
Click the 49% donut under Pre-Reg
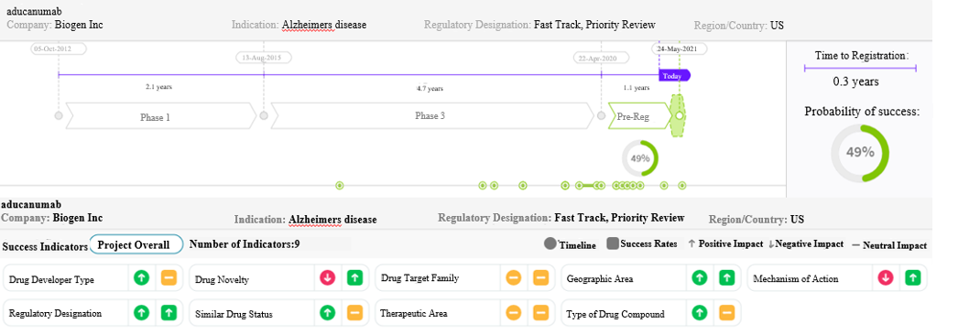640,158
